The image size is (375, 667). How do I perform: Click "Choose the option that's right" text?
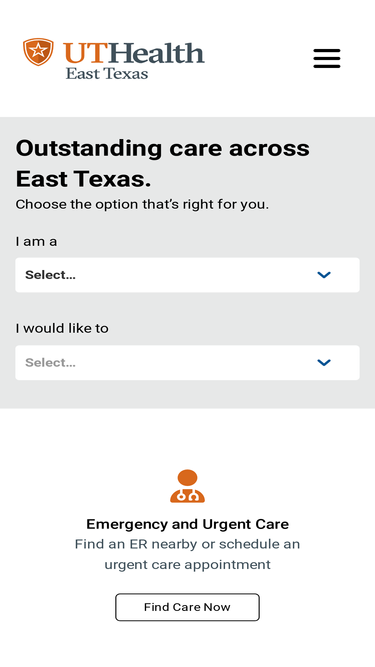coord(142,205)
